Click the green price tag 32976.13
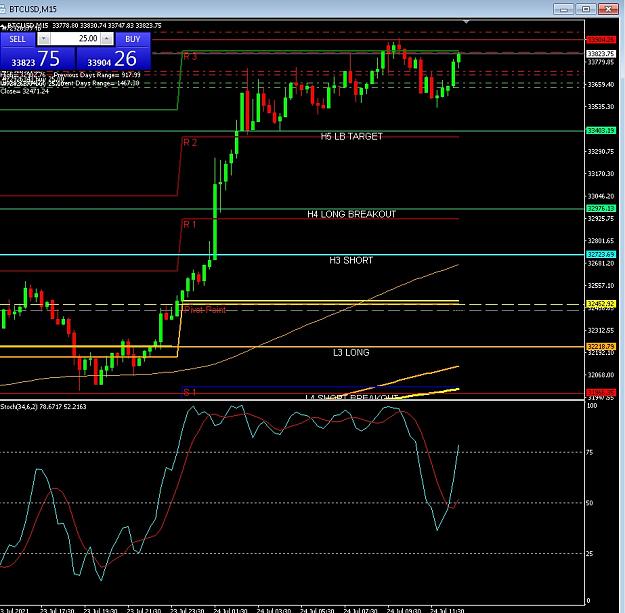Viewport: 625px width, 613px height. click(x=601, y=208)
